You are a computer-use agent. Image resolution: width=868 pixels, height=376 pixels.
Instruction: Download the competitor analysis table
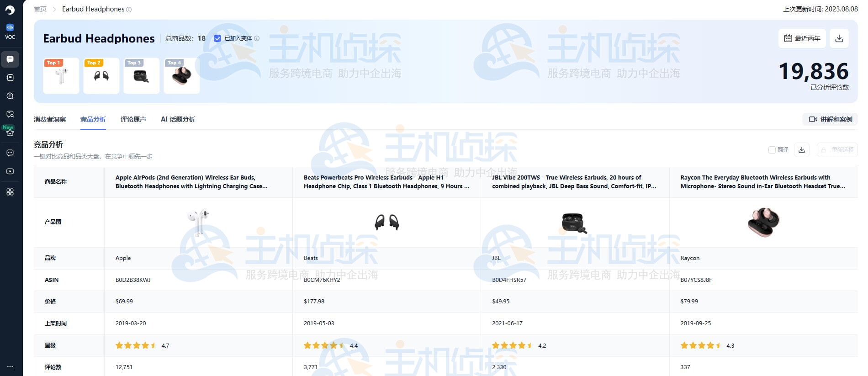[x=802, y=150]
